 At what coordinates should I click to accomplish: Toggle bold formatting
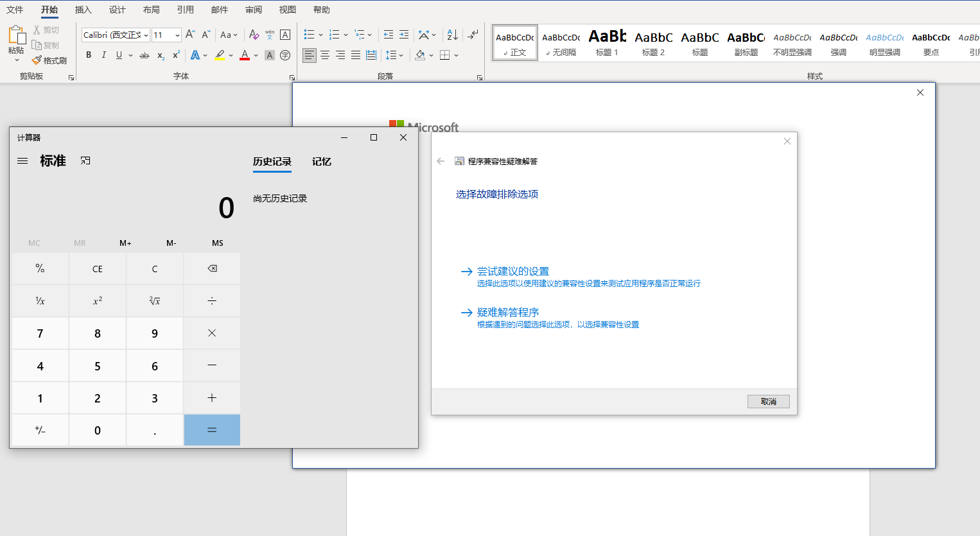pyautogui.click(x=89, y=55)
